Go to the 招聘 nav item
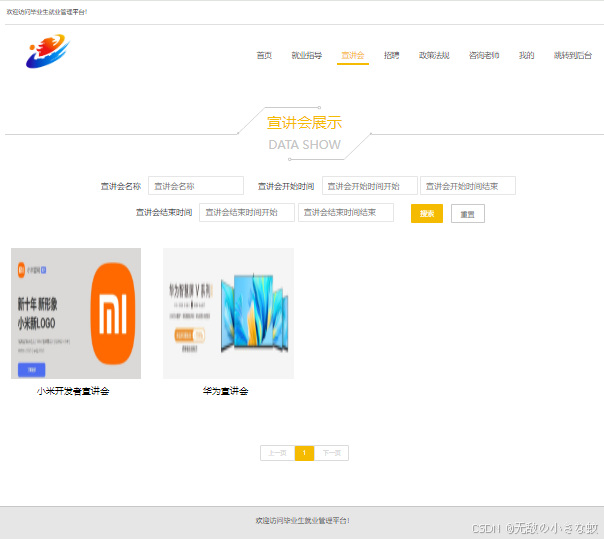 (391, 55)
